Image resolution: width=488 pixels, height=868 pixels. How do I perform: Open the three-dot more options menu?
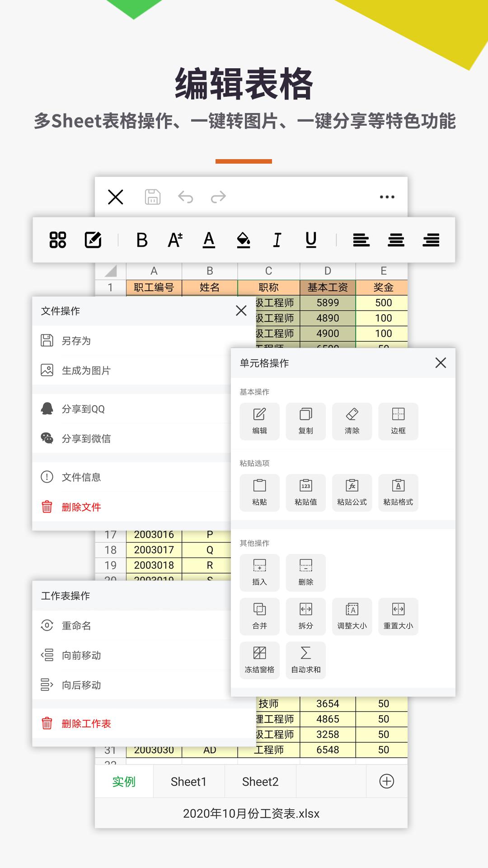387,197
